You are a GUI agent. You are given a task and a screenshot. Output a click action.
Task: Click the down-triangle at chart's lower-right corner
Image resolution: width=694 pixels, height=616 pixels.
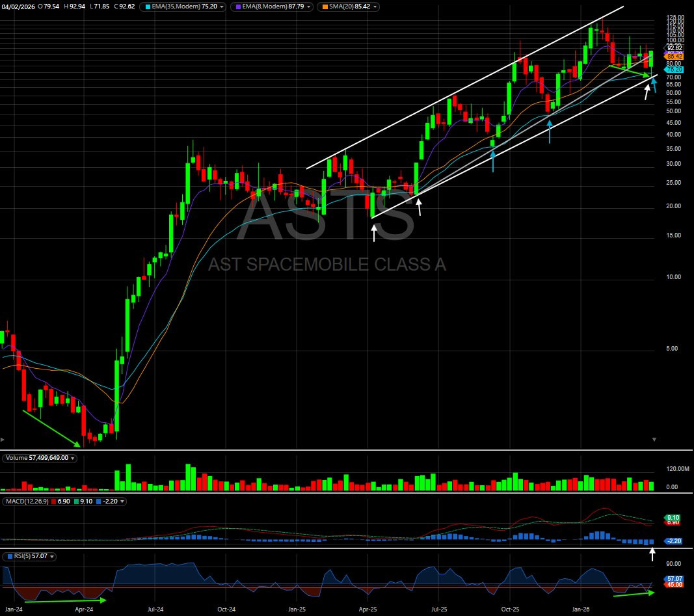click(654, 440)
